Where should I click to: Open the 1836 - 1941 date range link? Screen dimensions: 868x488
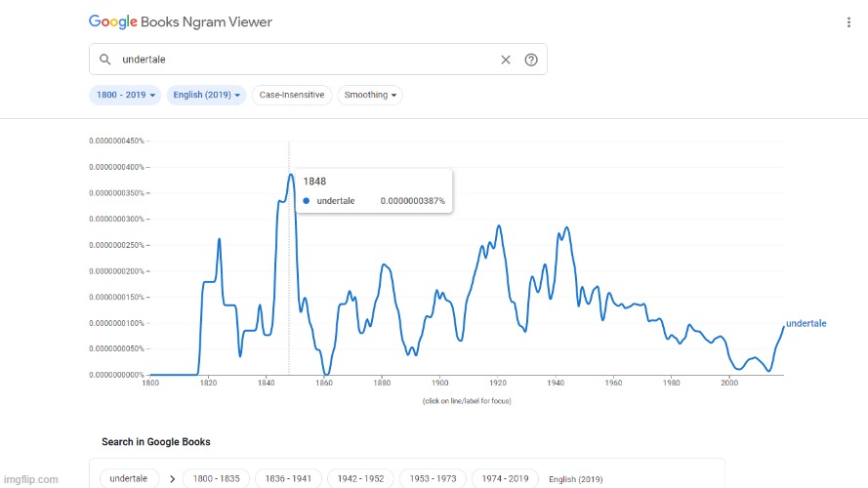[288, 478]
